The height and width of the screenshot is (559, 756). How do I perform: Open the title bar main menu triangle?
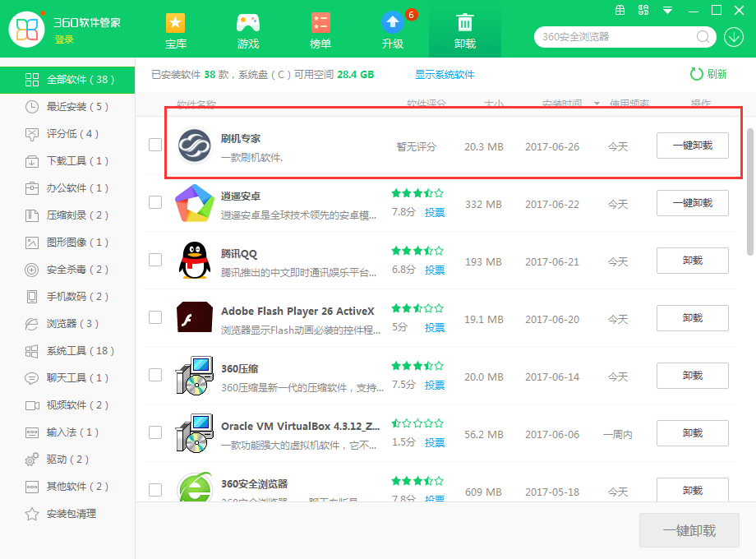pos(667,11)
